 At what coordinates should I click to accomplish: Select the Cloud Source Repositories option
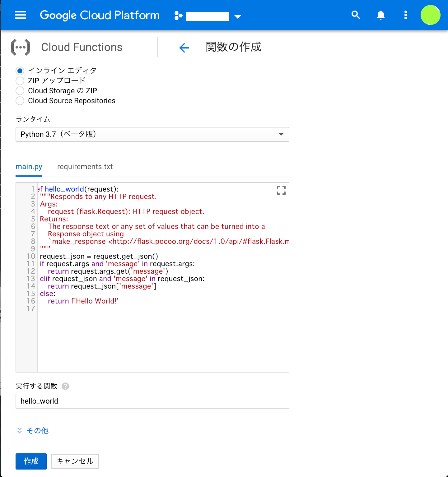point(20,101)
